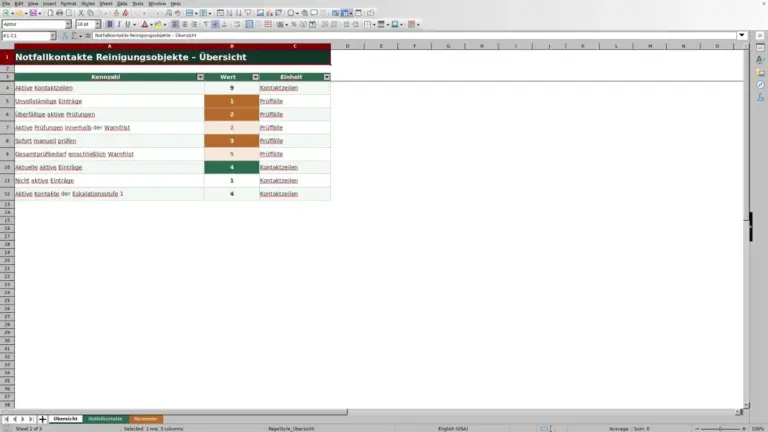Viewport: 768px width, 432px height.
Task: Apply the Font Color red A swatch
Action: coord(144,24)
